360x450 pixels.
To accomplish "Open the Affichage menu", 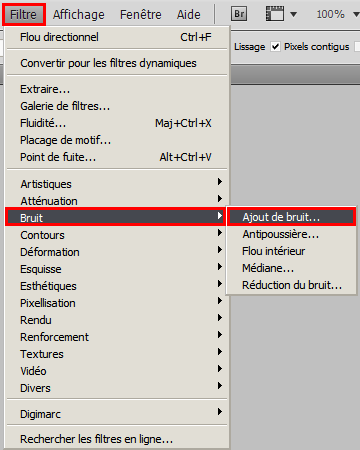I will tap(79, 14).
